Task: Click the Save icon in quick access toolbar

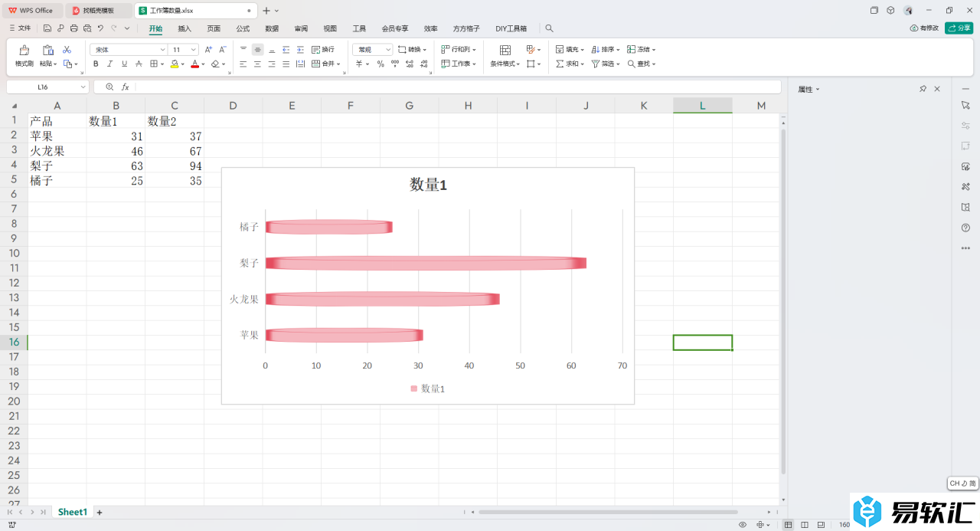Action: tap(47, 28)
